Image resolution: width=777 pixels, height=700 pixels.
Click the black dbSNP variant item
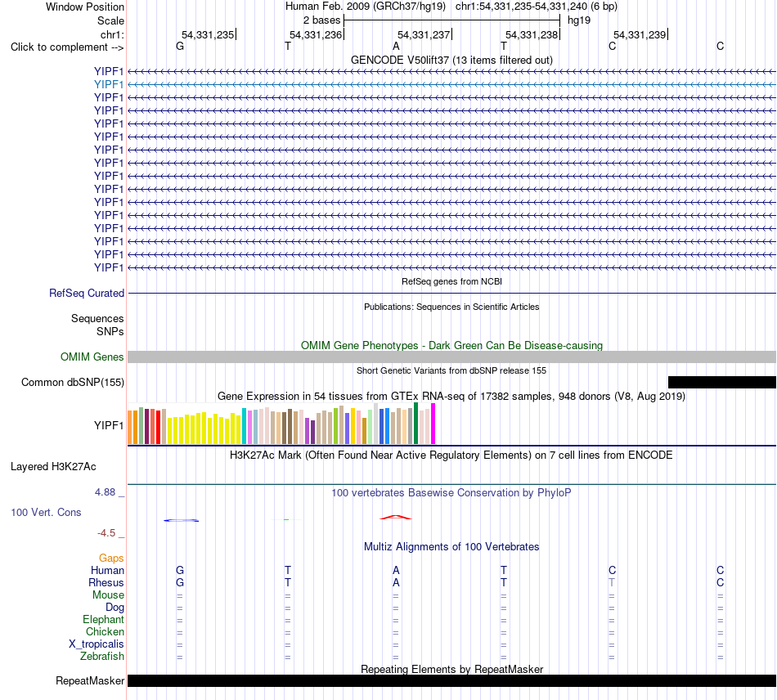[x=722, y=382]
